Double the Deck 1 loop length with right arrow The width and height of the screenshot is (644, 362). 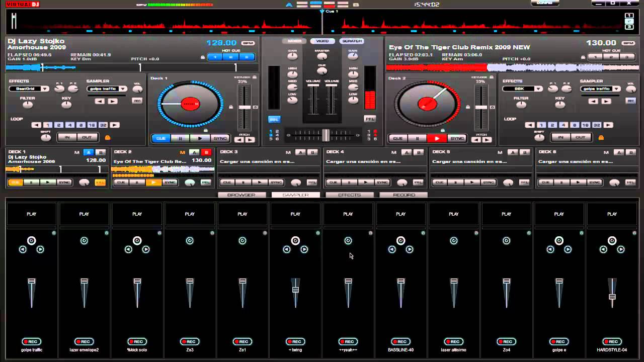[x=115, y=125]
